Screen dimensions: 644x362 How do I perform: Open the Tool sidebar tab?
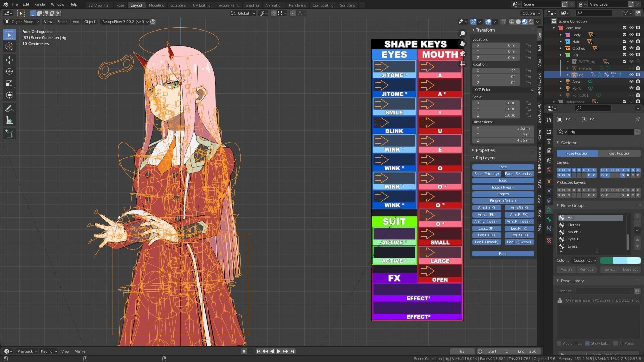point(539,48)
